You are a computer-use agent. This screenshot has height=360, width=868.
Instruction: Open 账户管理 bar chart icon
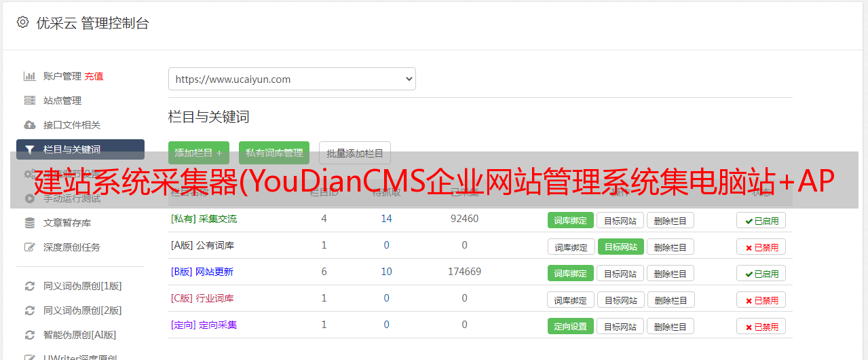[30, 76]
